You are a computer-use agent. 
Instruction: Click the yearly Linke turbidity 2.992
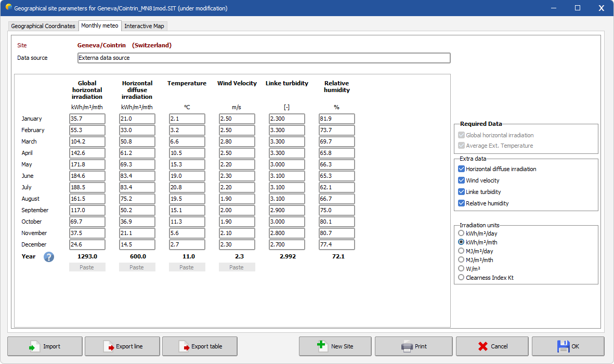[288, 256]
